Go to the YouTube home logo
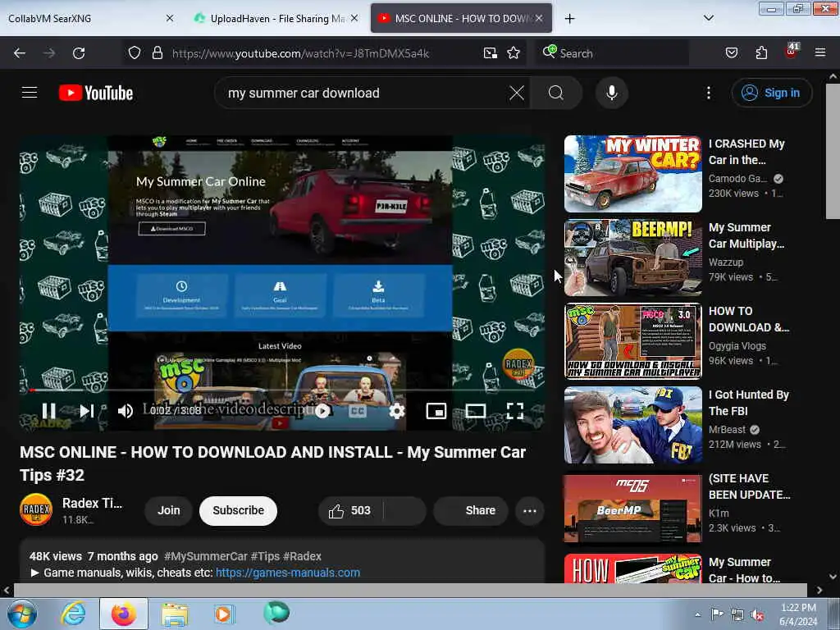 click(x=96, y=93)
